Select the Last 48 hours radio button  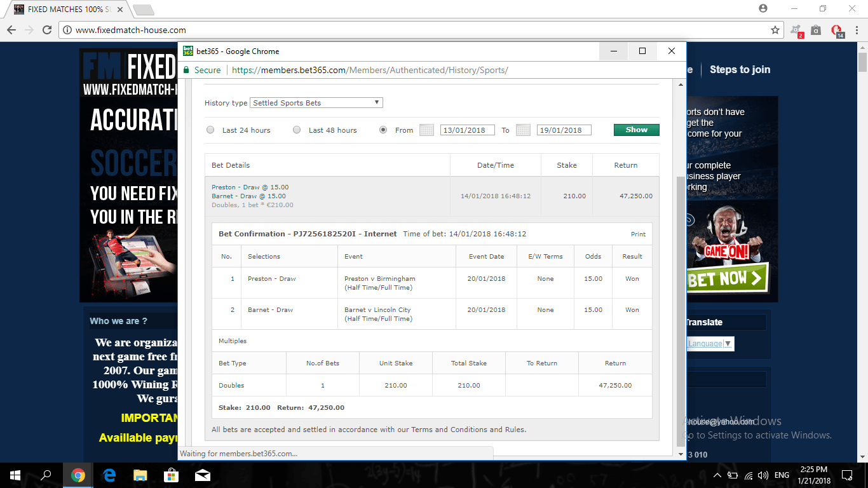click(x=297, y=130)
